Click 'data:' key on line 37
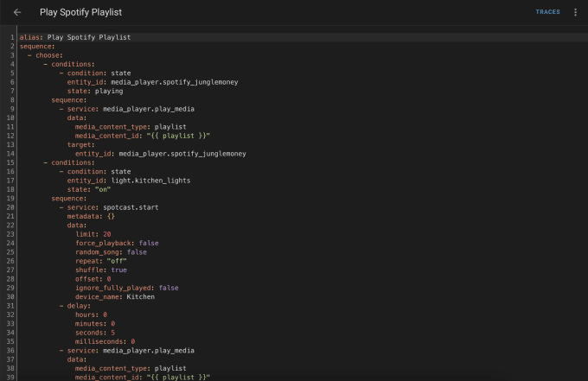The width and height of the screenshot is (588, 381). [x=77, y=359]
